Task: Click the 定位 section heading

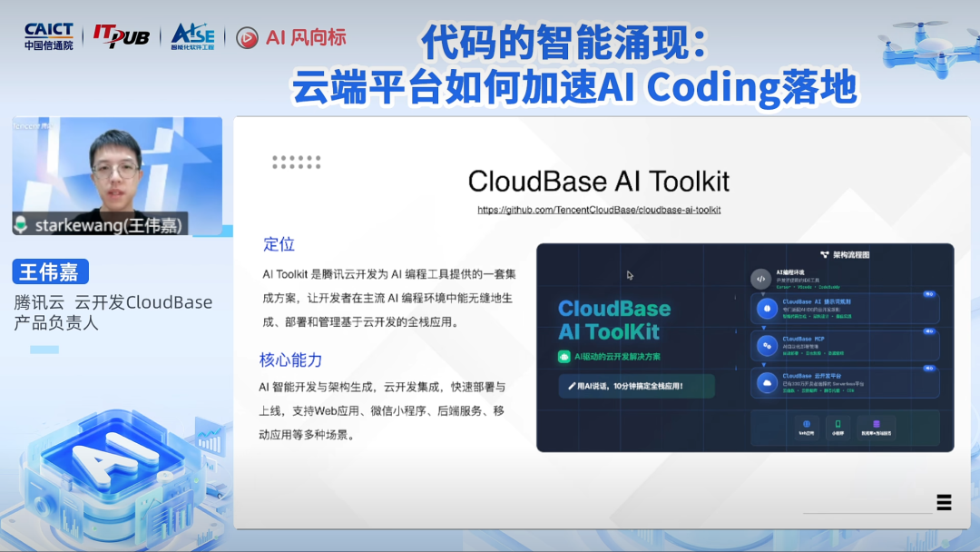Action: tap(279, 244)
